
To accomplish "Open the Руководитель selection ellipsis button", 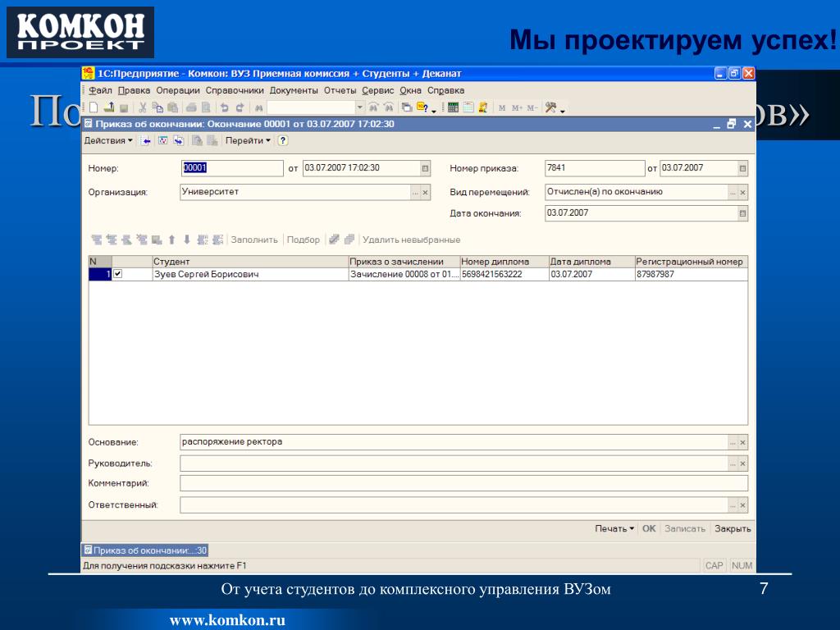I will [733, 463].
